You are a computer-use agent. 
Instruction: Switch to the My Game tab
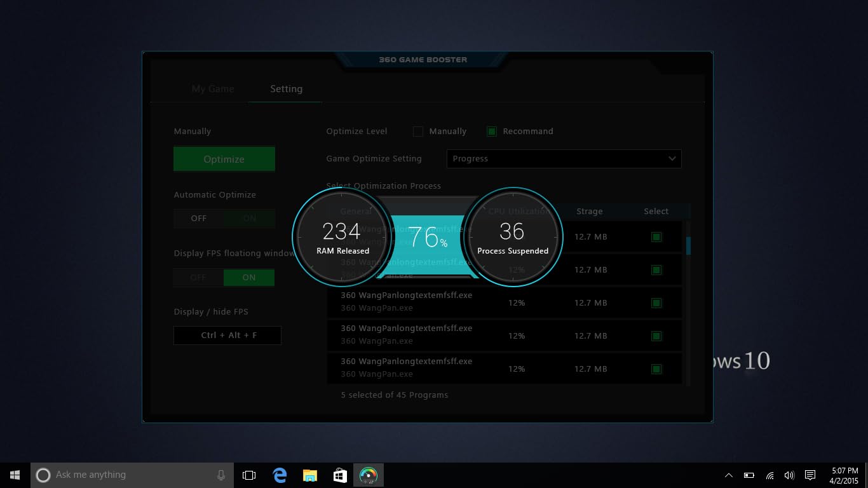[213, 89]
